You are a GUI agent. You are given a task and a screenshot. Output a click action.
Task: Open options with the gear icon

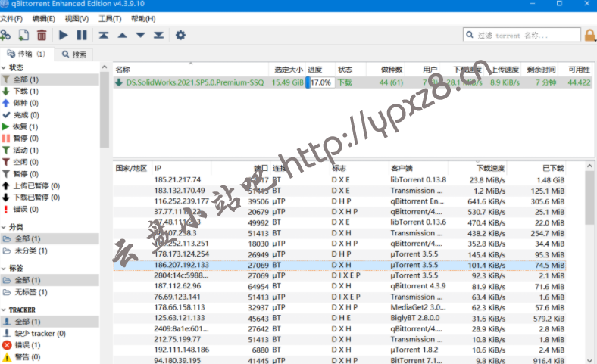[180, 35]
